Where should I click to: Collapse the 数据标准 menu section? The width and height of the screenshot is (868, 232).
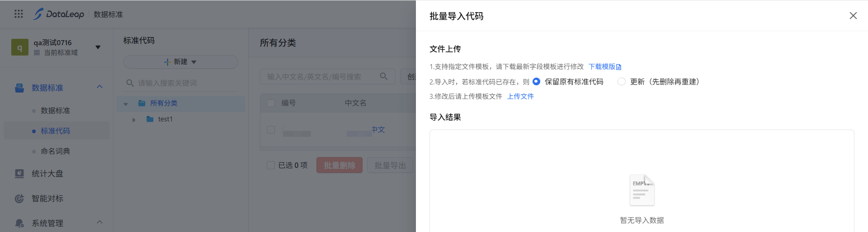click(x=100, y=87)
